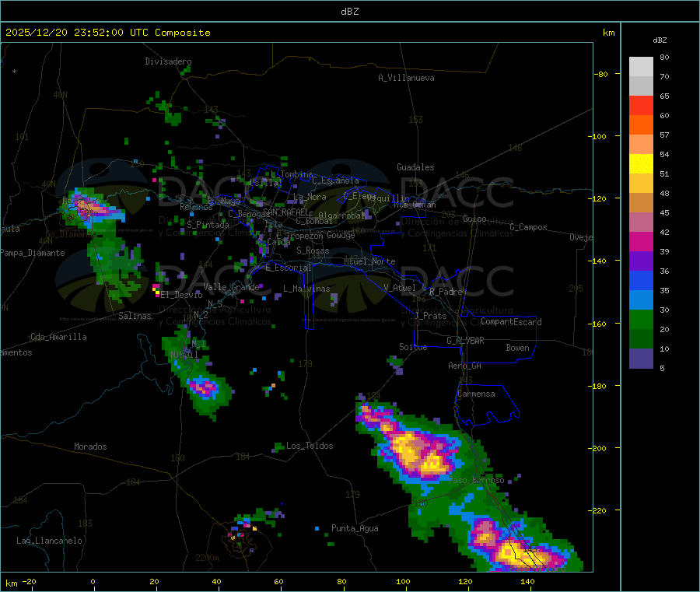
Task: Click the yellow 54 dBZ legend swatch
Action: 641,164
